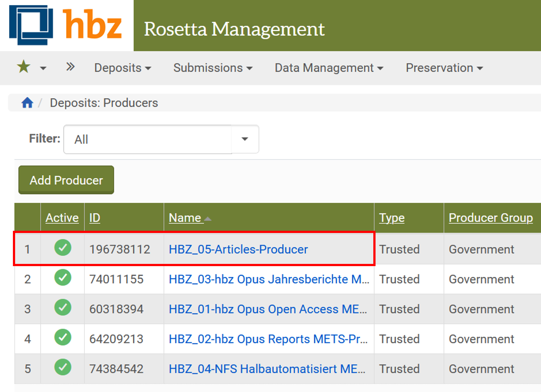Open the Submissions menu

tap(213, 68)
